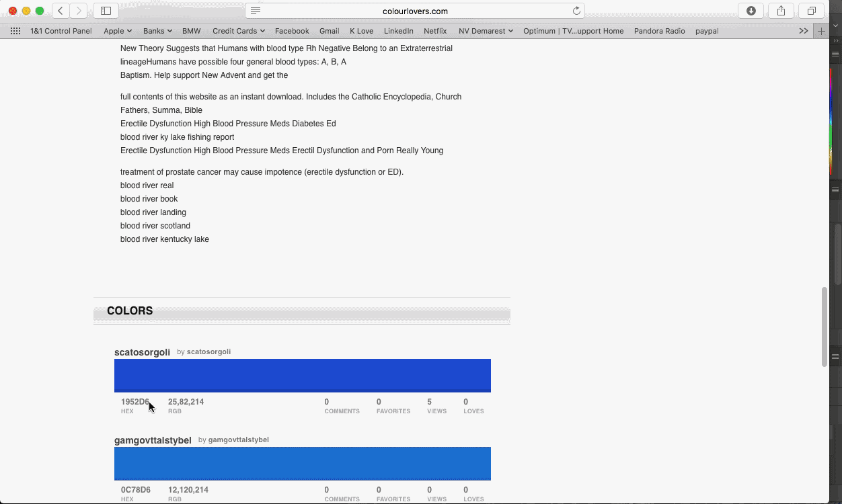
Task: Go forward with the Safari forward arrow
Action: (79, 11)
